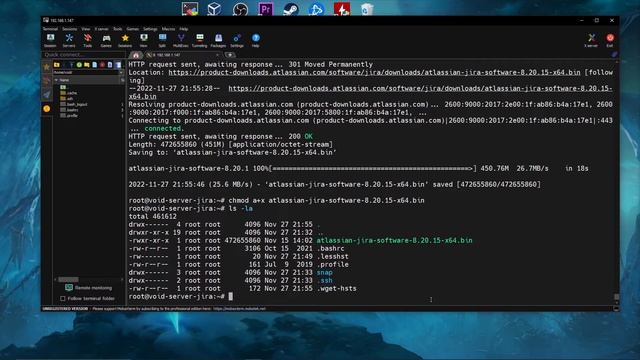Open the Tools menu
This screenshot has width=640, height=360.
tap(118, 29)
